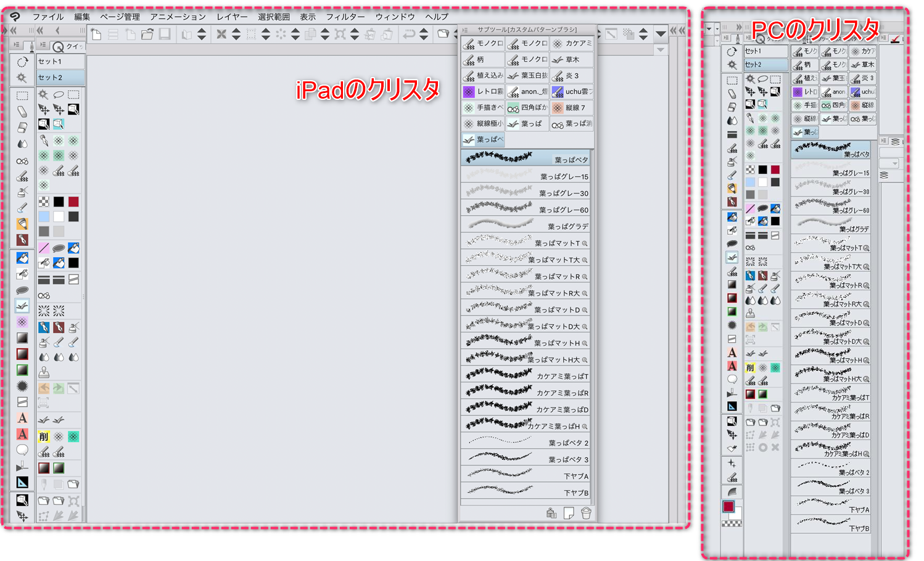
Task: Select the starburst tool in iPad tool palette
Action: click(x=22, y=386)
